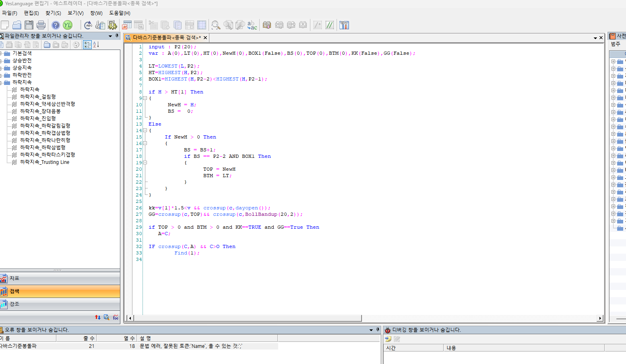Image resolution: width=626 pixels, height=364 pixels.
Task: Click the function f(x) icon in sidebar footer
Action: pos(116,317)
